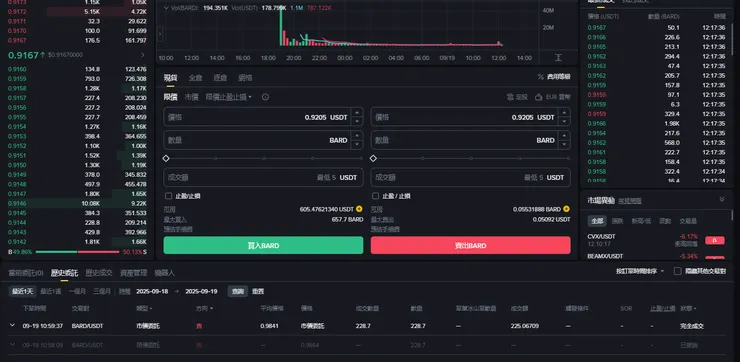Click the green Buy BARD button

click(x=263, y=245)
